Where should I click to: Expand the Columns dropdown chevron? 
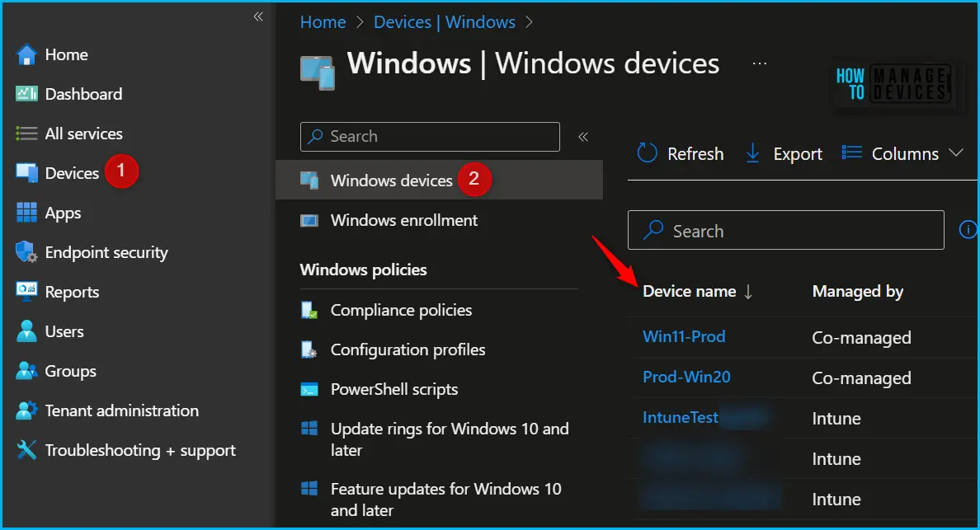955,152
